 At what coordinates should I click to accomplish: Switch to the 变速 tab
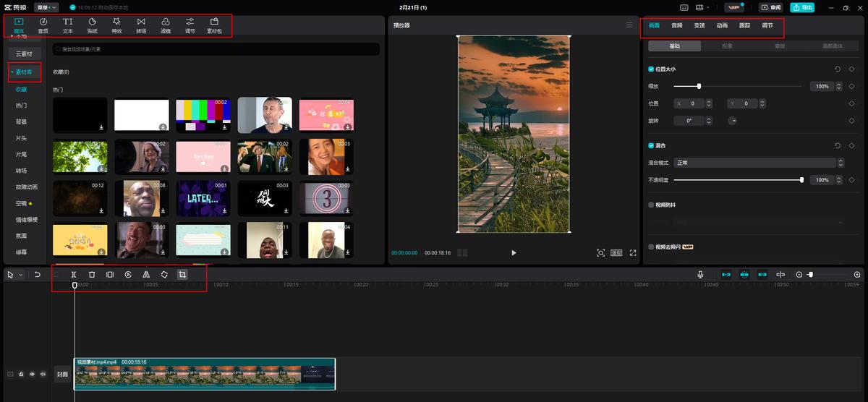pos(699,25)
